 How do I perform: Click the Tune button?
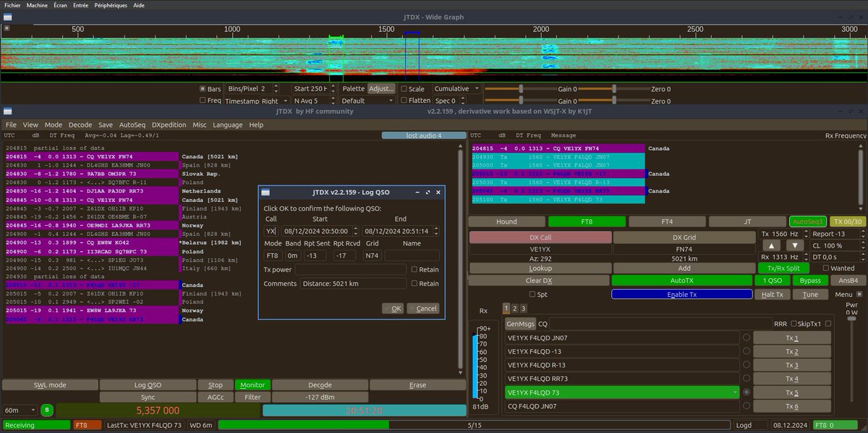point(810,295)
